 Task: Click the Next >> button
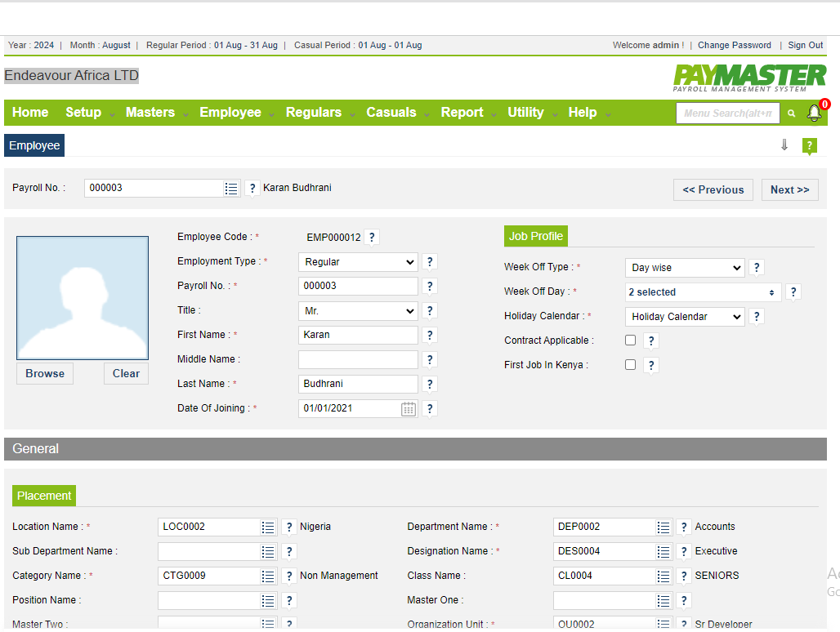[789, 189]
